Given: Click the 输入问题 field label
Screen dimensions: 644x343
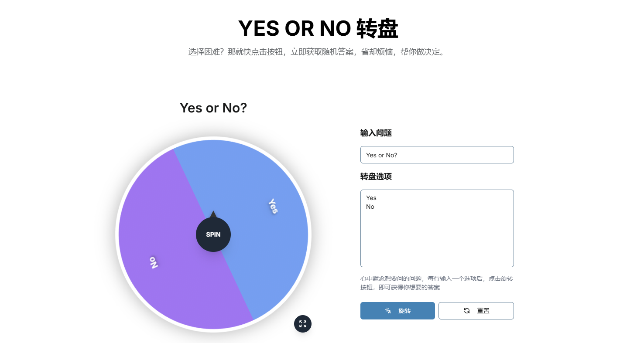Looking at the screenshot, I should point(376,133).
